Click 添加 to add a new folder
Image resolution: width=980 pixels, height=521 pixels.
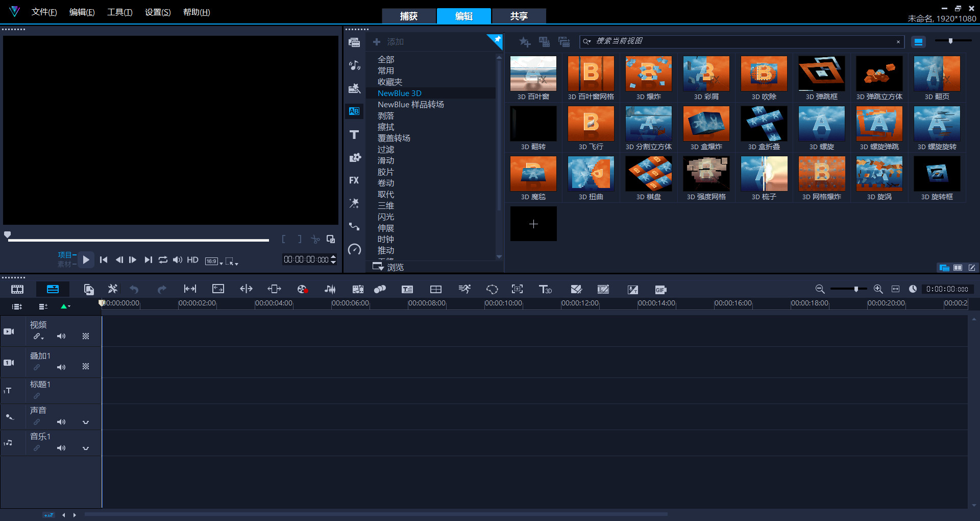(388, 42)
